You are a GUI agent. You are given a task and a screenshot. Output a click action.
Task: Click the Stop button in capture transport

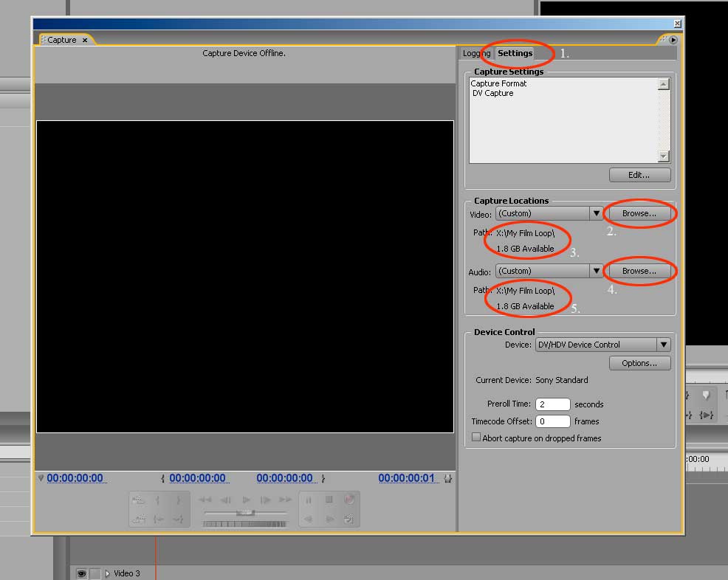(x=329, y=500)
